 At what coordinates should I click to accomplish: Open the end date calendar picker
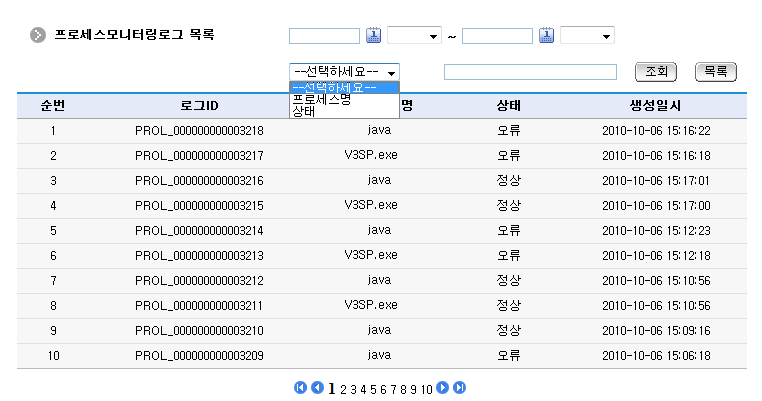click(547, 36)
